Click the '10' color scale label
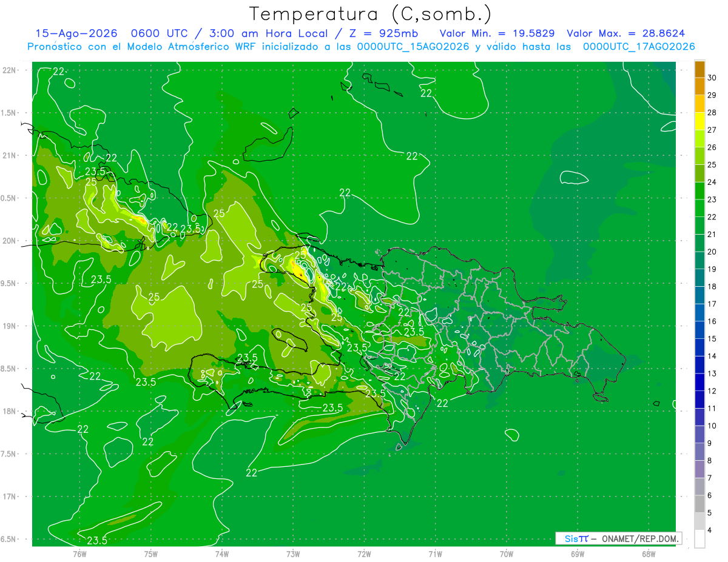The height and width of the screenshot is (562, 728). click(x=712, y=426)
